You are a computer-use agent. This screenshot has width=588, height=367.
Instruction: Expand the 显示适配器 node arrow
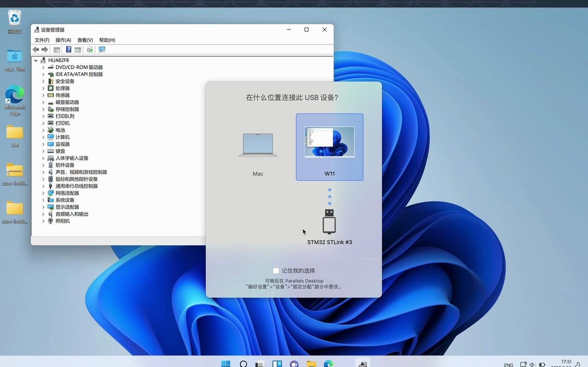[x=43, y=207]
